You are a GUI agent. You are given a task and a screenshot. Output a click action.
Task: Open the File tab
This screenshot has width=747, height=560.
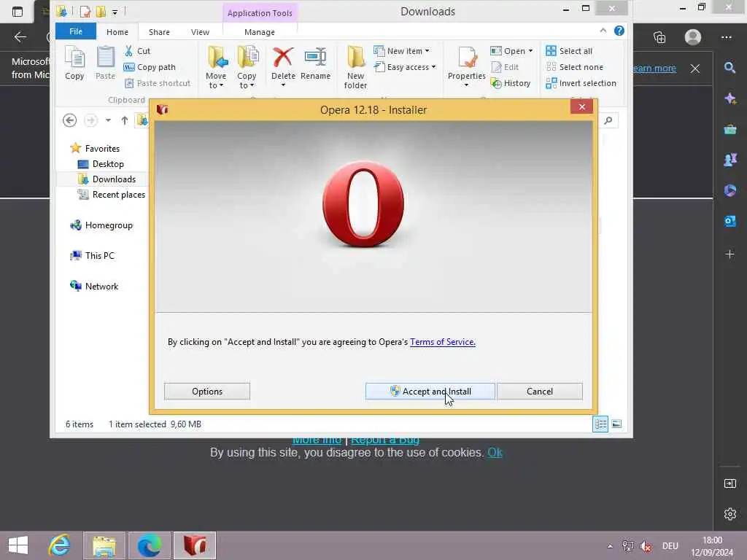tap(76, 31)
